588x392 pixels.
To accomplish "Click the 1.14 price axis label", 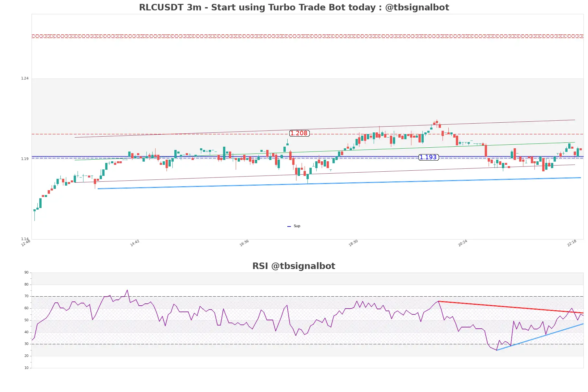I will tap(25, 239).
